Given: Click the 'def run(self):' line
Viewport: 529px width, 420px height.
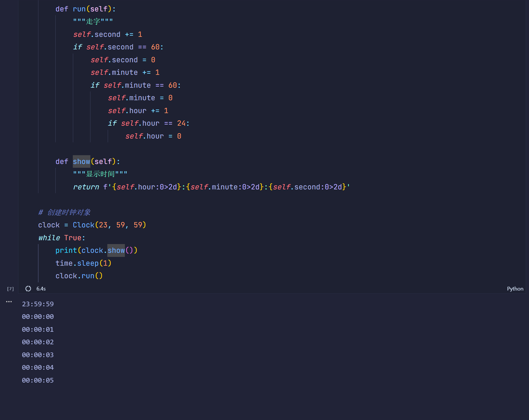Looking at the screenshot, I should pyautogui.click(x=85, y=9).
